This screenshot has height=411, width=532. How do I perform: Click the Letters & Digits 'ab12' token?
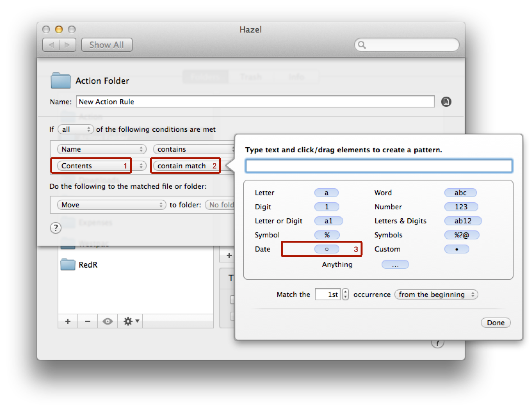click(463, 221)
